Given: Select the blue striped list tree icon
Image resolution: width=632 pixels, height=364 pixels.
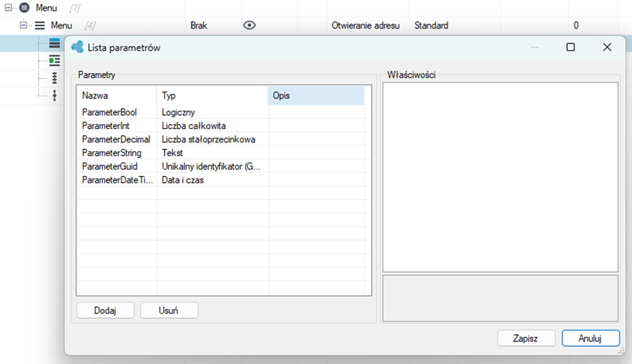Looking at the screenshot, I should pyautogui.click(x=54, y=43).
